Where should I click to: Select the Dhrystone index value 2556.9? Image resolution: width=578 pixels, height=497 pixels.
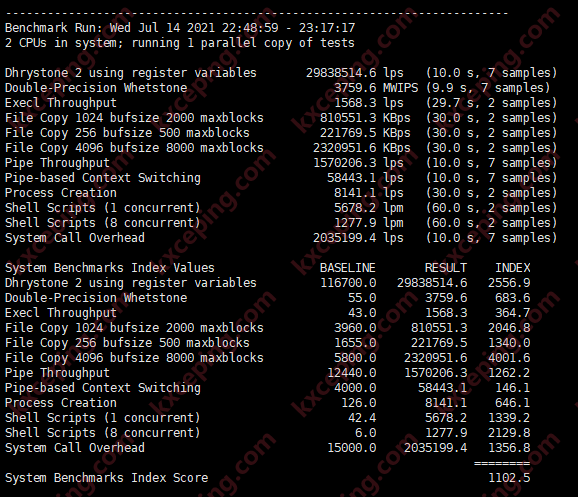pyautogui.click(x=509, y=283)
